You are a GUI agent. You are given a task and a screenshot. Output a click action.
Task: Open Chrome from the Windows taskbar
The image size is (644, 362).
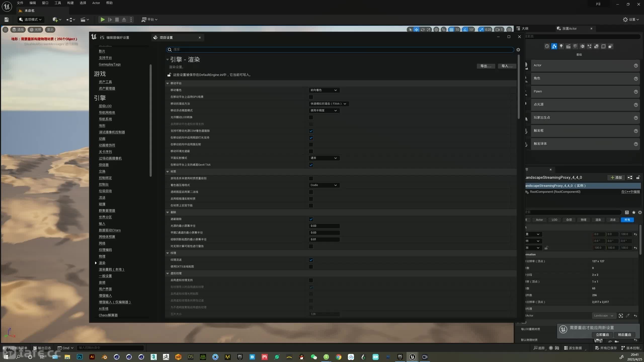338,357
